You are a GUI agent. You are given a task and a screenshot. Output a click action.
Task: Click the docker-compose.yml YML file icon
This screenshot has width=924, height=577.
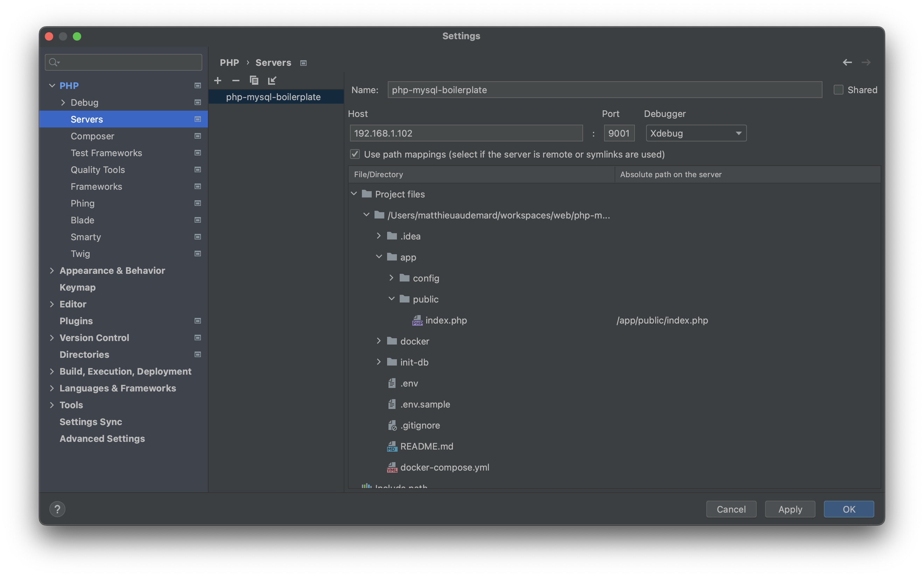[392, 467]
